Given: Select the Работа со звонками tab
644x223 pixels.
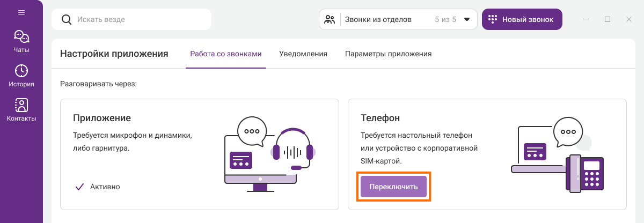Looking at the screenshot, I should pos(226,54).
